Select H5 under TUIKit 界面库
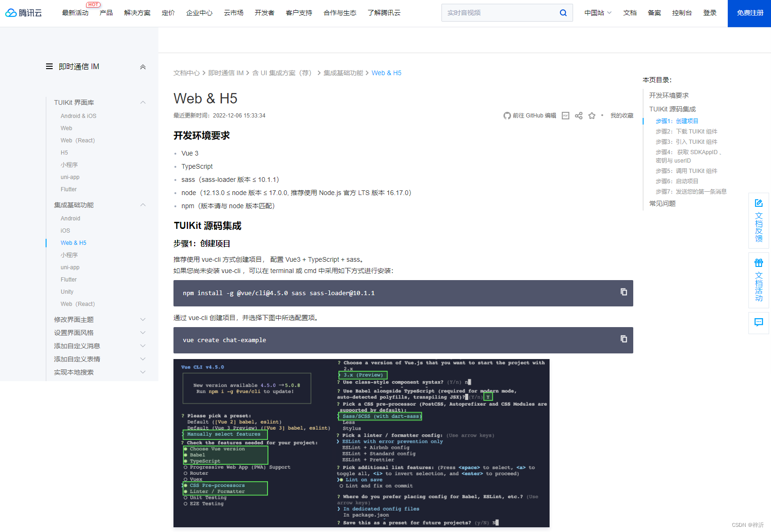This screenshot has height=532, width=771. [64, 153]
